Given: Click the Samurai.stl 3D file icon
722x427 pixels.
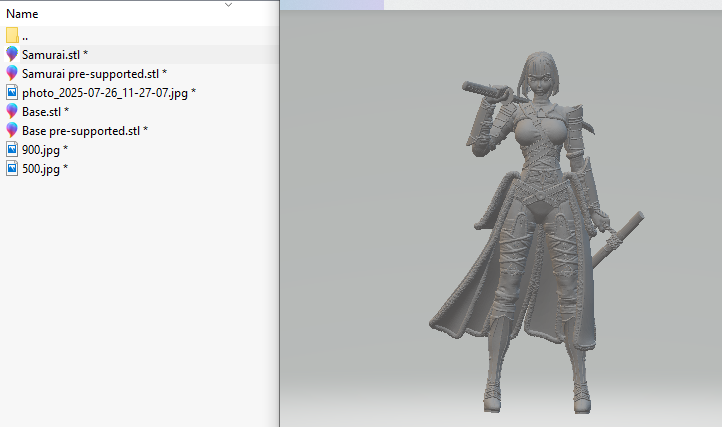Looking at the screenshot, I should (12, 54).
